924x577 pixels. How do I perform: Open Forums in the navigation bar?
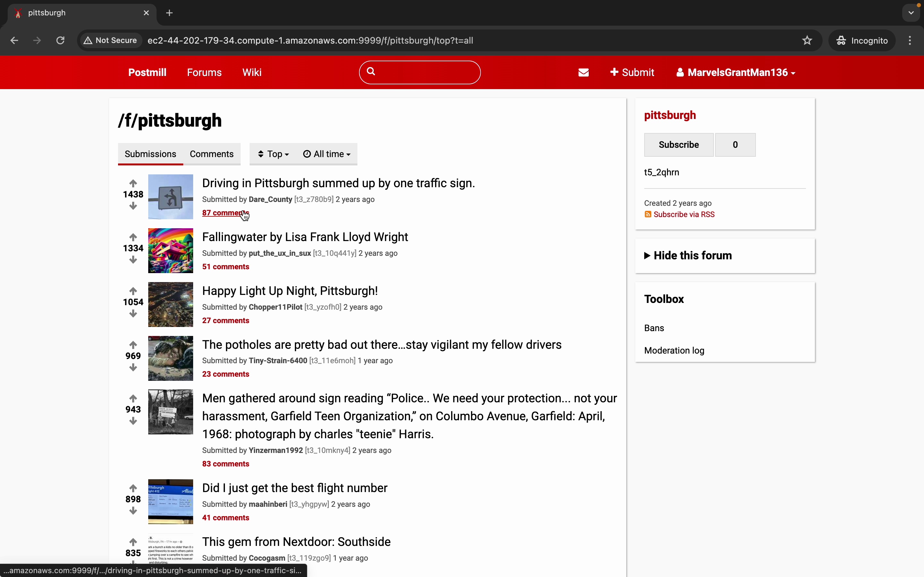click(x=204, y=72)
